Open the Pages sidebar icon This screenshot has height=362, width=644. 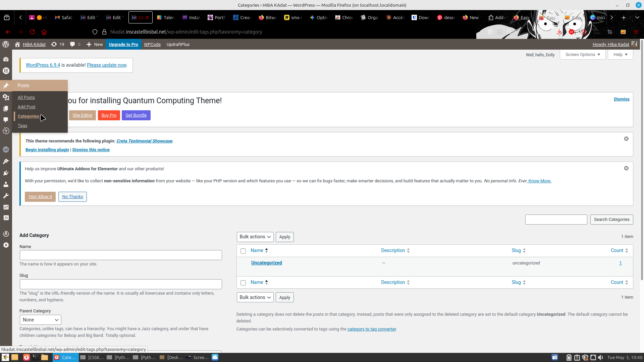(6, 109)
